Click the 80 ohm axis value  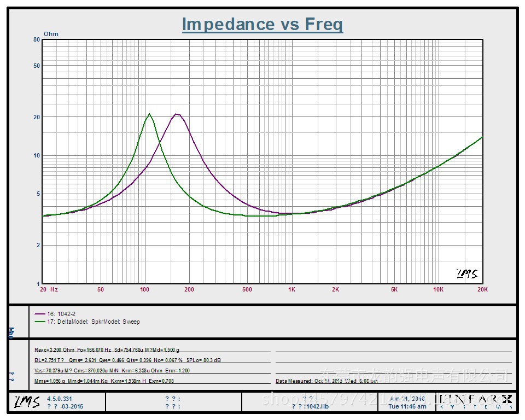point(37,39)
